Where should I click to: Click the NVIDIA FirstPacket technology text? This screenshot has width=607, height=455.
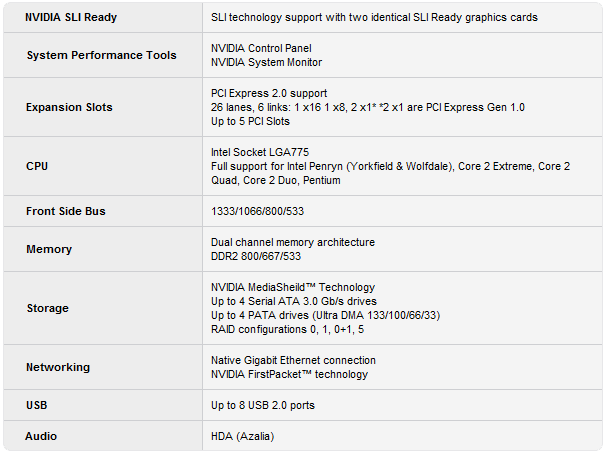click(290, 374)
